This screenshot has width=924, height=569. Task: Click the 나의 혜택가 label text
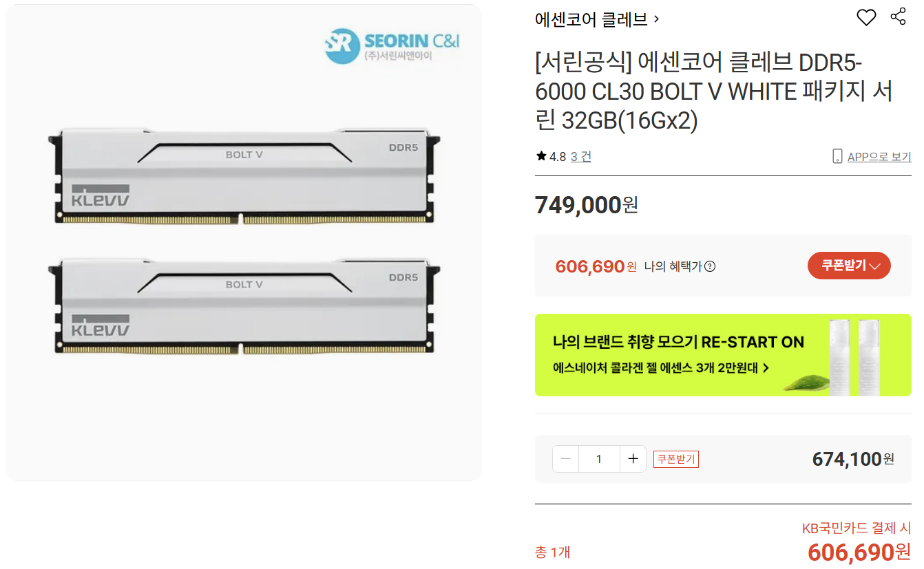click(x=673, y=266)
